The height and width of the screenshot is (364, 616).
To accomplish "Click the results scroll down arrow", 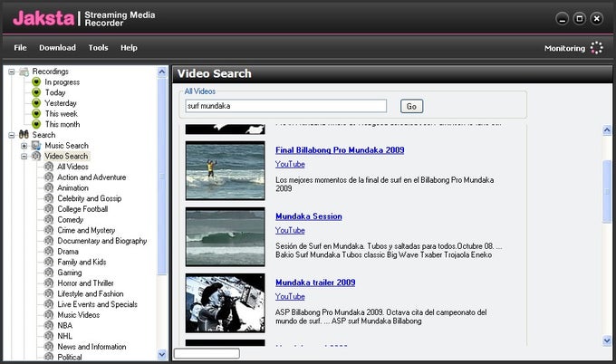I will (x=607, y=340).
